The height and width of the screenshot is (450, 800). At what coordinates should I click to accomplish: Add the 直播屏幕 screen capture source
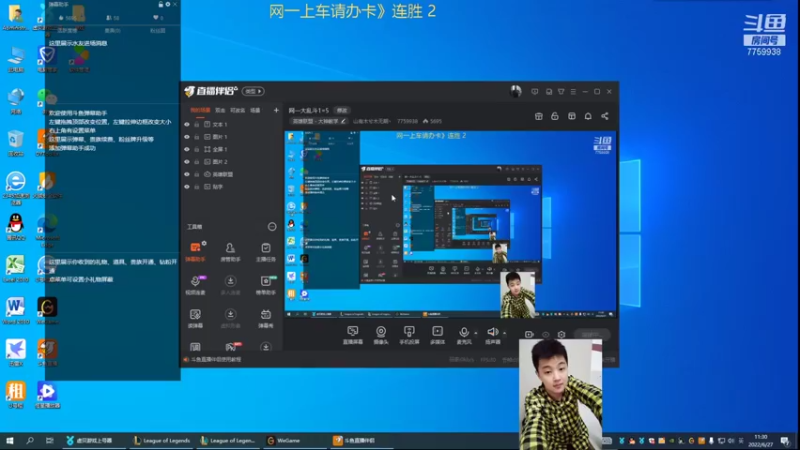tap(353, 335)
